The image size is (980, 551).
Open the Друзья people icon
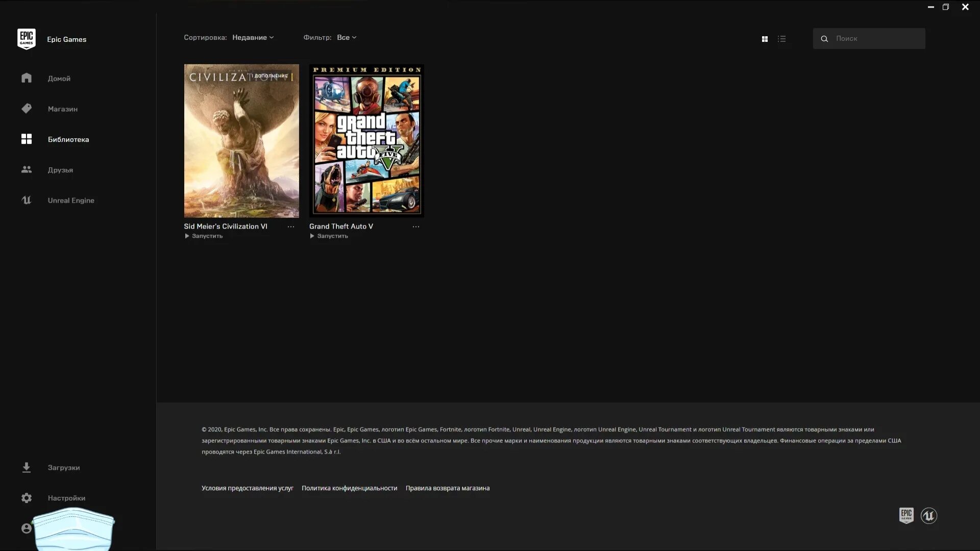[27, 169]
